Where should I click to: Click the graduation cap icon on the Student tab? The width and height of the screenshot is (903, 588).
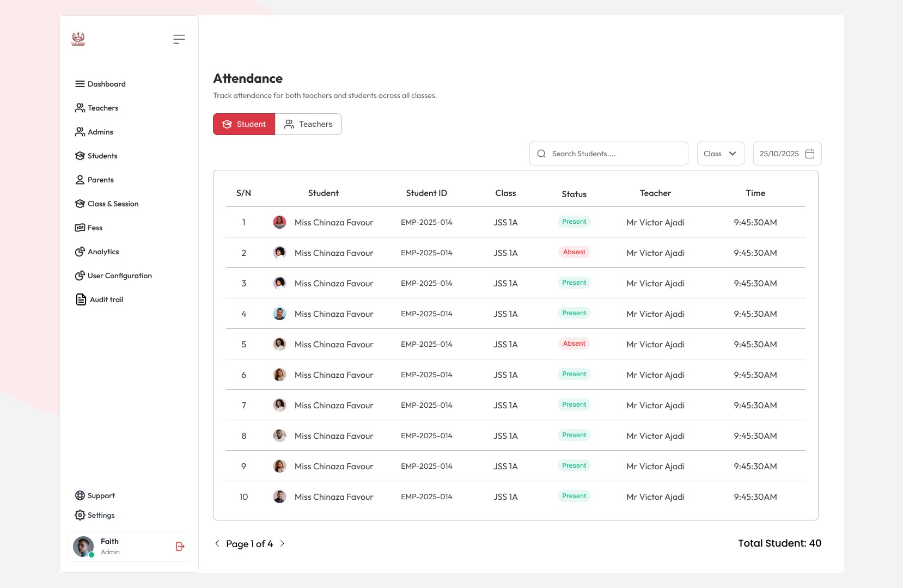pyautogui.click(x=227, y=124)
